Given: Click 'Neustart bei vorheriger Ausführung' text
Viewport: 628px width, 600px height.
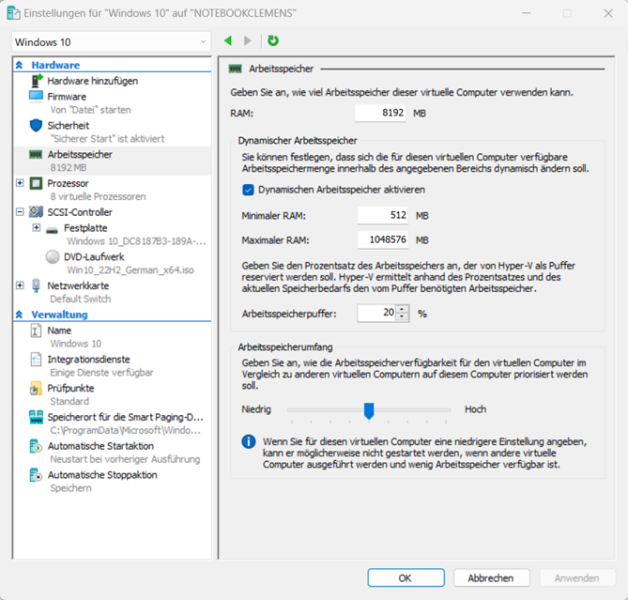Looking at the screenshot, I should point(125,459).
